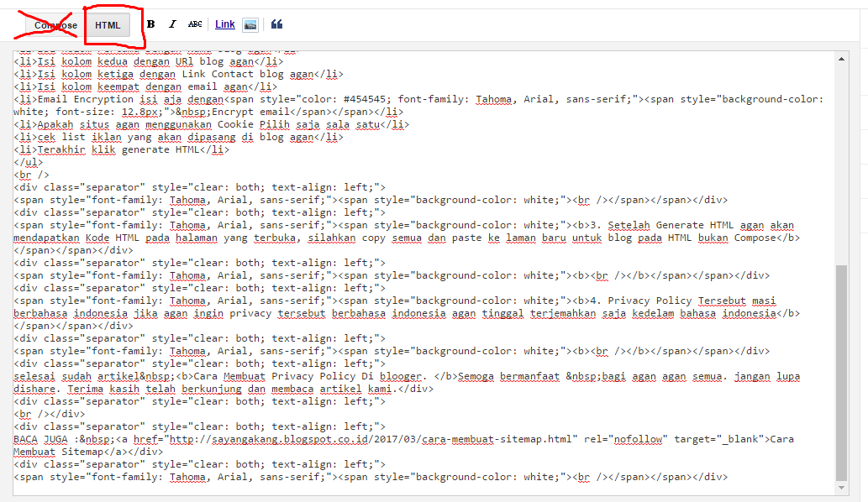
Task: Click the picture insertion icon
Action: click(x=250, y=24)
